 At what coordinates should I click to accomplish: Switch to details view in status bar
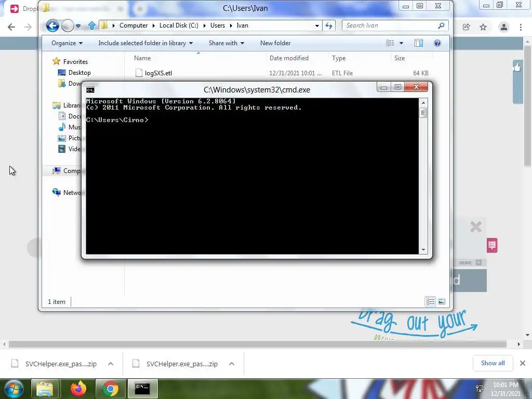(430, 301)
